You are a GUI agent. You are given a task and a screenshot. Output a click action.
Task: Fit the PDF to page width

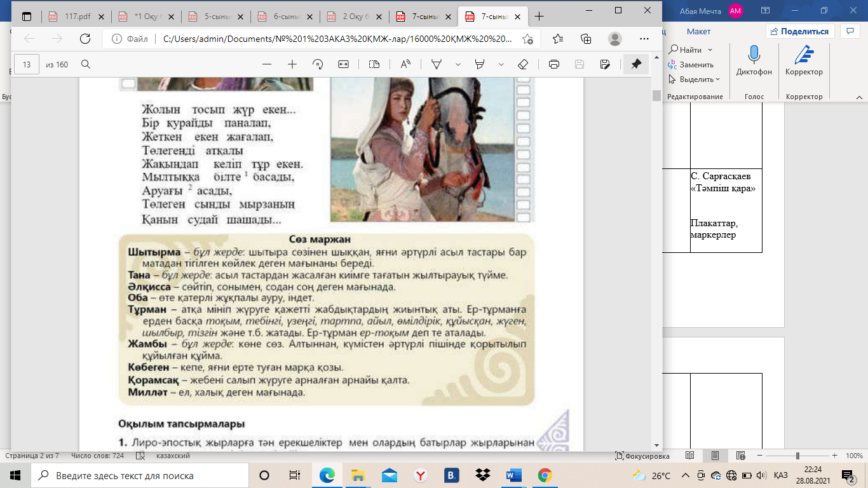click(x=344, y=64)
